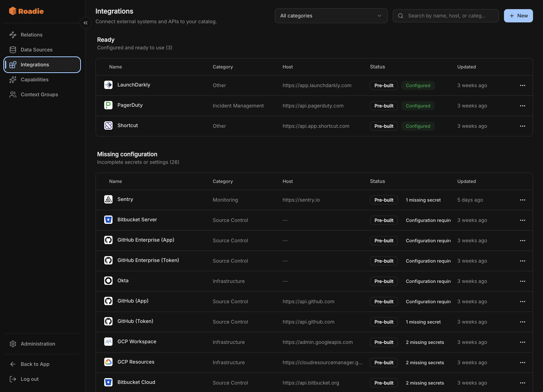This screenshot has height=392, width=543.
Task: Click the GCP Workspace logo icon
Action: pos(108,342)
